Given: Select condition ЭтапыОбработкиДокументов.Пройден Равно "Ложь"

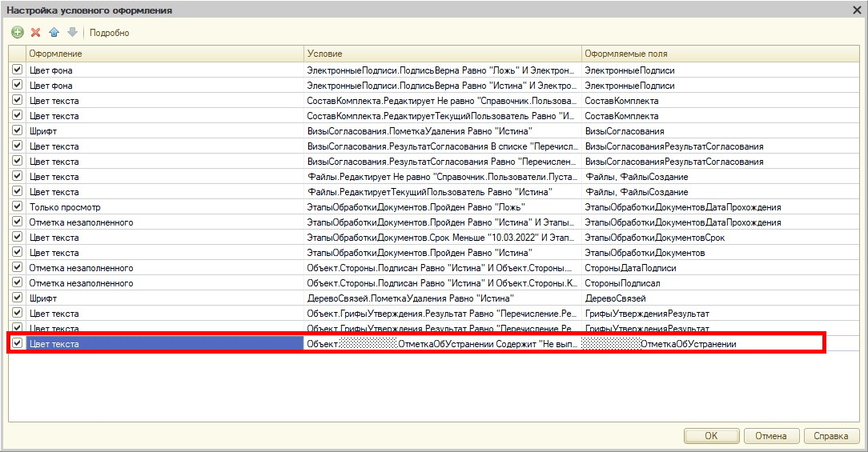Looking at the screenshot, I should (442, 207).
